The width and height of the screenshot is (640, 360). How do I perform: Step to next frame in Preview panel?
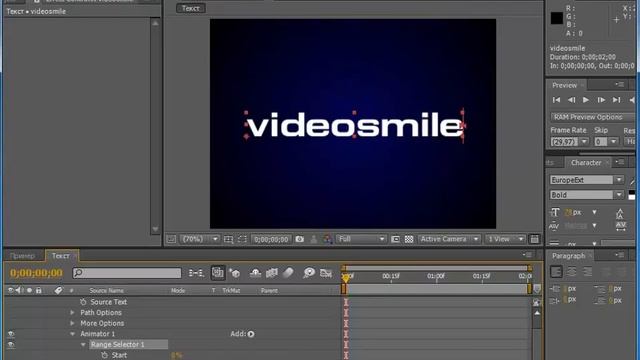601,100
